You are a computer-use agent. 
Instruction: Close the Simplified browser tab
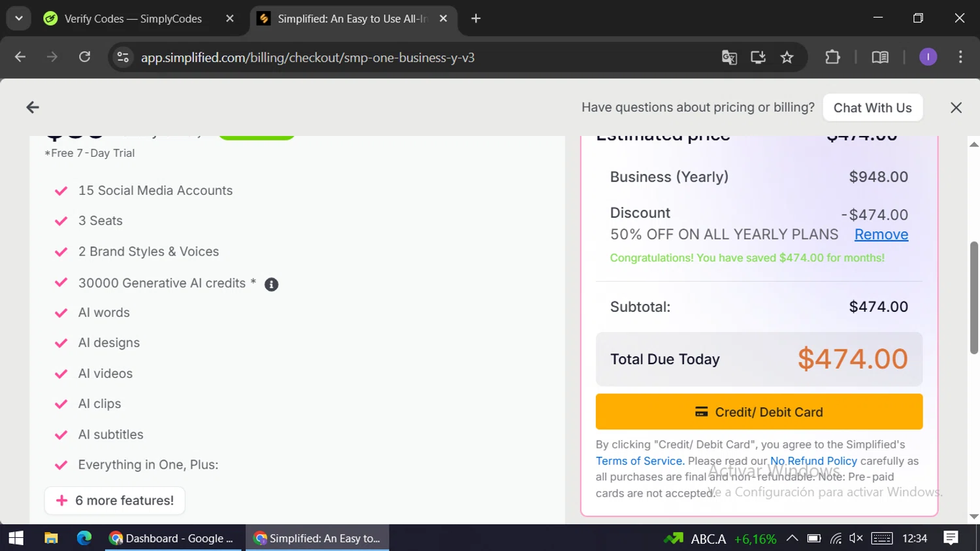click(443, 19)
